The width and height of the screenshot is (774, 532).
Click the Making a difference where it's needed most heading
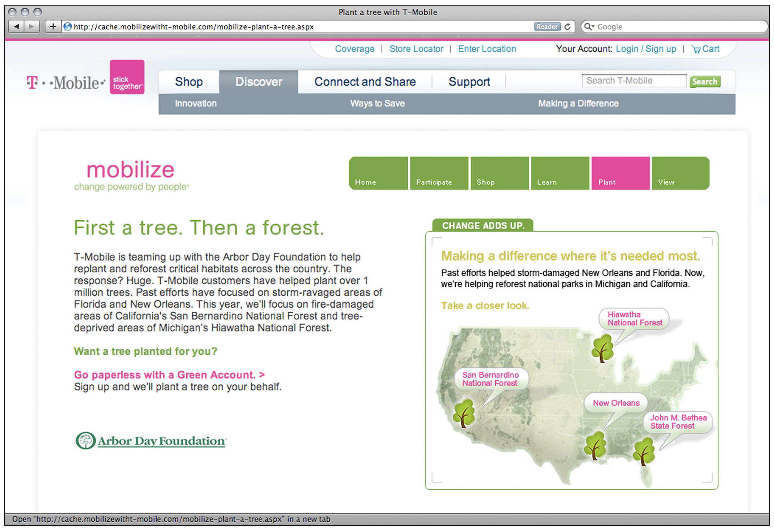(x=570, y=256)
